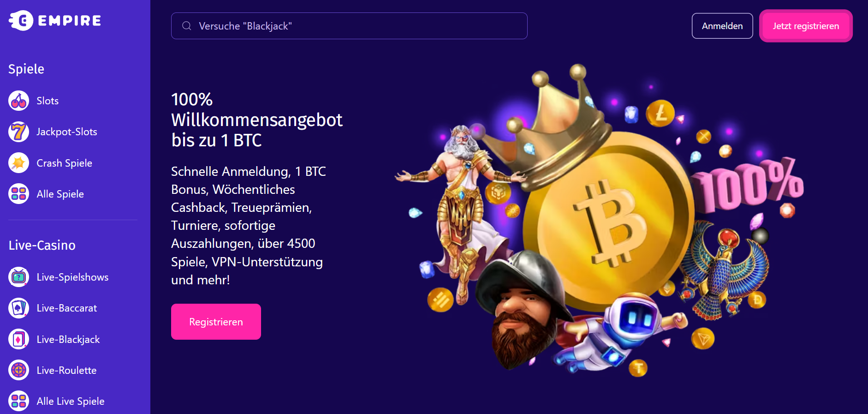Click the pink Registrieren button
The width and height of the screenshot is (868, 414).
coord(216,322)
